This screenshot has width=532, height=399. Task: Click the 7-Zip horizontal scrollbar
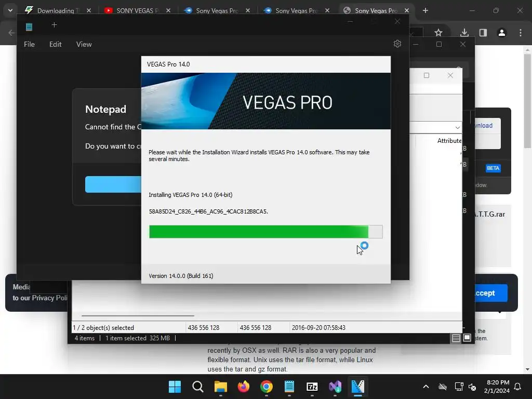point(138,315)
